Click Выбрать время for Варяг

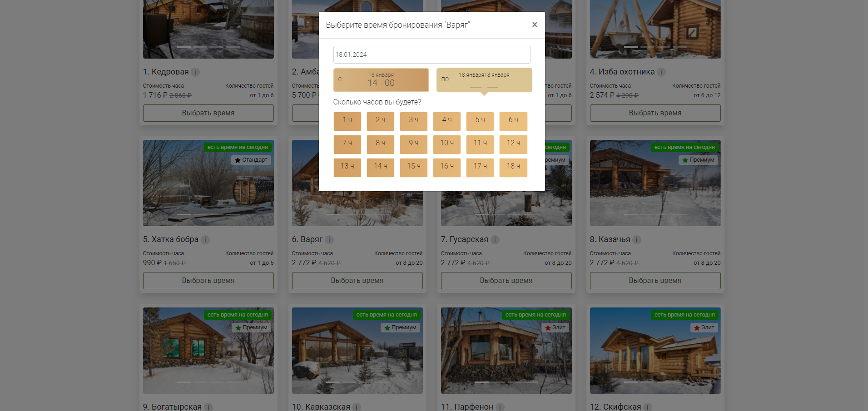click(357, 281)
